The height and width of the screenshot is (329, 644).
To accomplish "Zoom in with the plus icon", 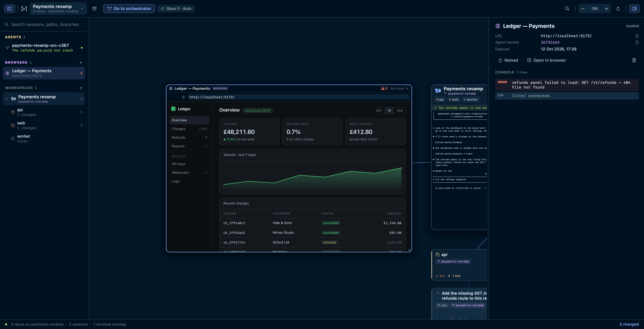I will click(606, 9).
